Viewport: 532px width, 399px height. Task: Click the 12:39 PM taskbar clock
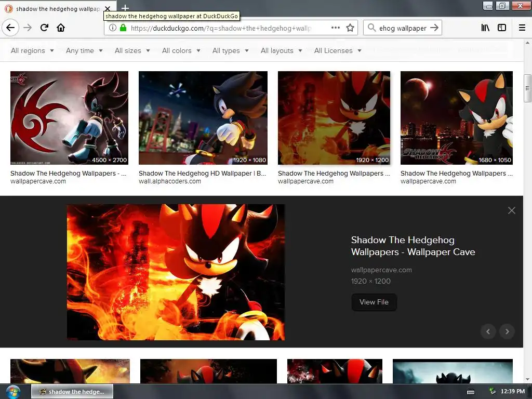512,392
